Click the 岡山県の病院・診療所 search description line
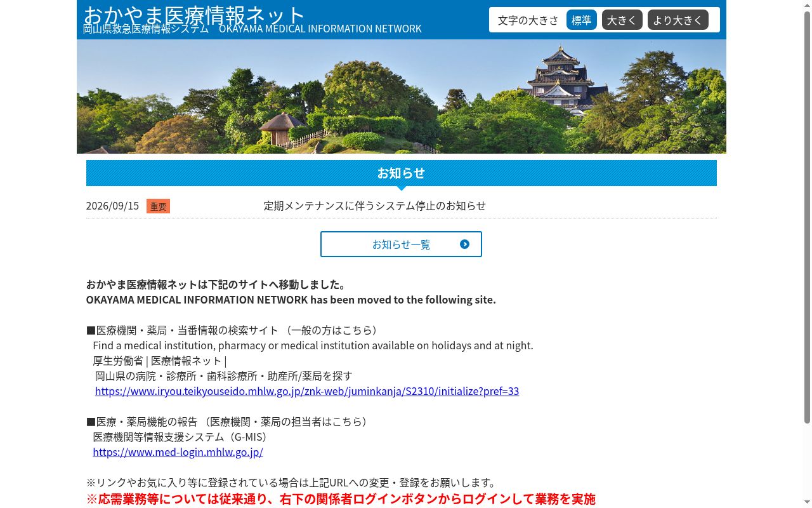The width and height of the screenshot is (812, 508). (x=224, y=376)
